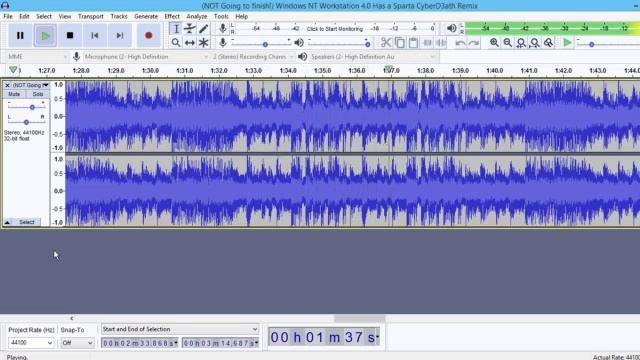
Task: Select the Multi-Tool asterisk icon
Action: pyautogui.click(x=203, y=42)
